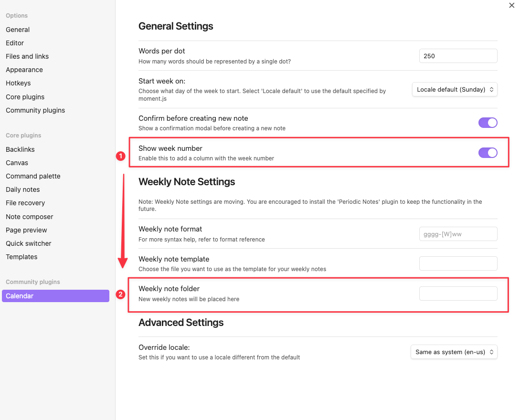Image resolution: width=520 pixels, height=420 pixels.
Task: Click the 'Community plugins' gray section header
Action: click(x=33, y=282)
